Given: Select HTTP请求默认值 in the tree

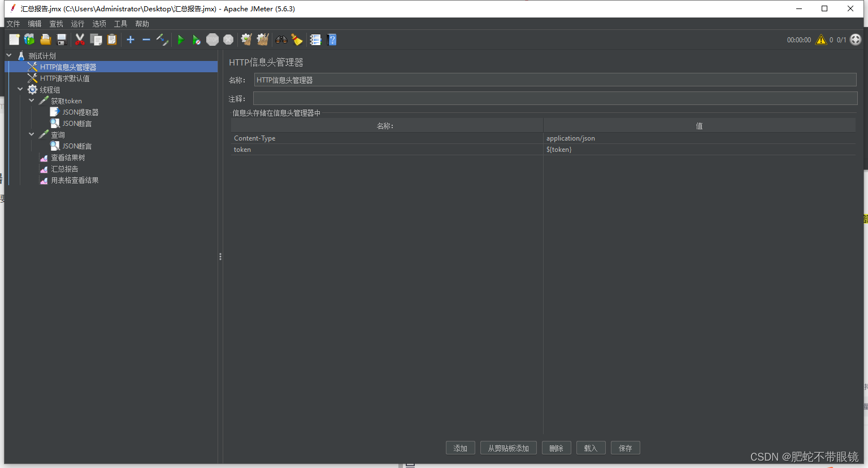Looking at the screenshot, I should click(x=64, y=78).
